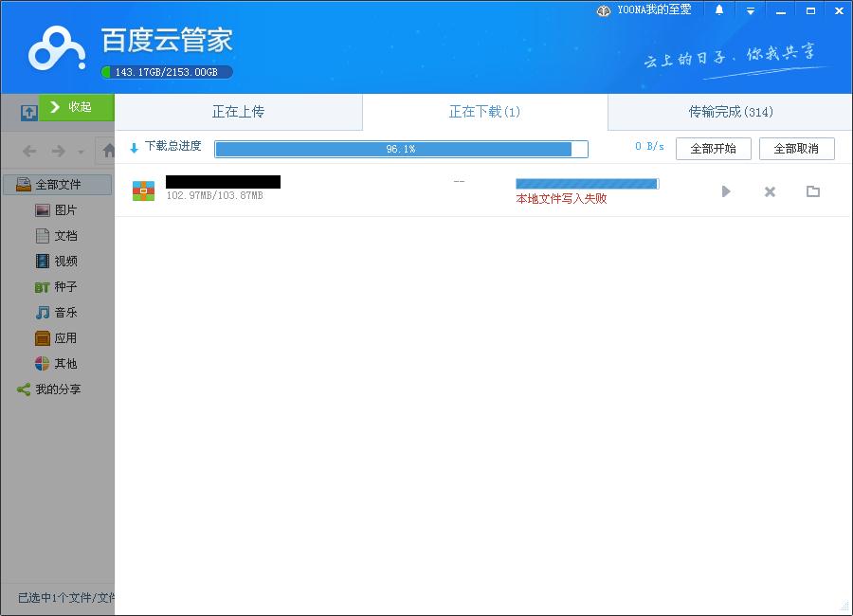Screen dimensions: 853x616
Task: Open the 图片 category in sidebar
Action: 56,210
